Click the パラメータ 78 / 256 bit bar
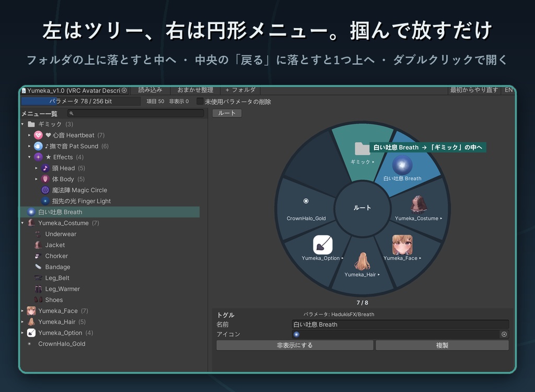Image resolution: width=535 pixels, height=392 pixels. click(80, 101)
